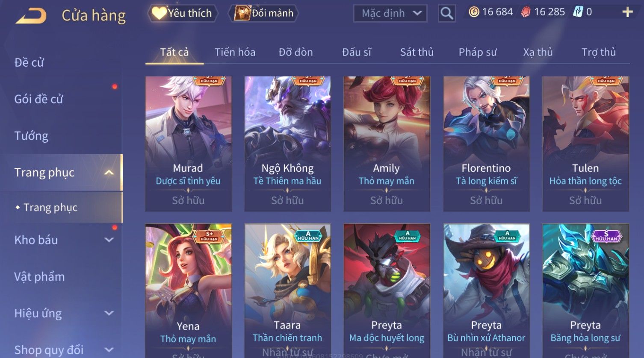Open the Mặc định sort dropdown

point(390,14)
